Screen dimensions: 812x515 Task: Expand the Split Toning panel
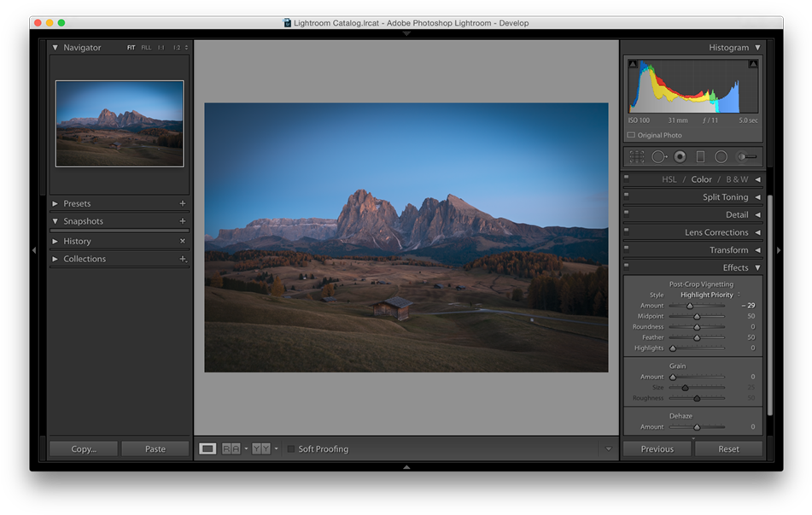tap(757, 197)
